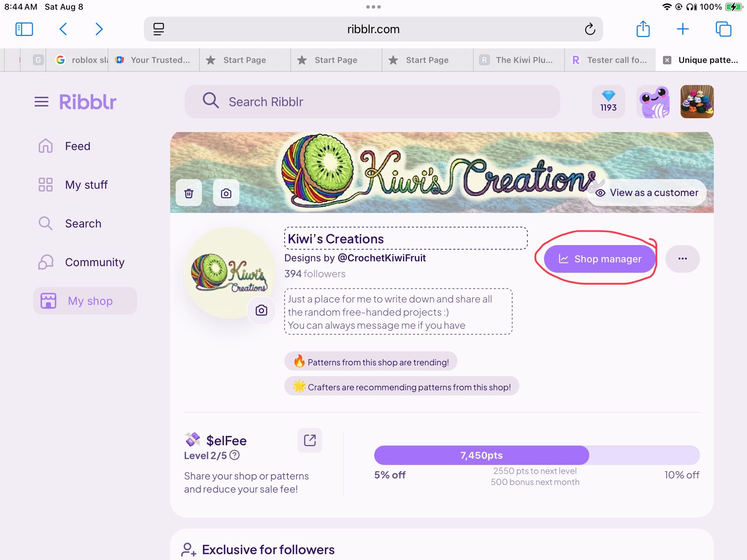Open the Ribblr hamburger menu
Screen dimensions: 747x560
click(x=41, y=102)
